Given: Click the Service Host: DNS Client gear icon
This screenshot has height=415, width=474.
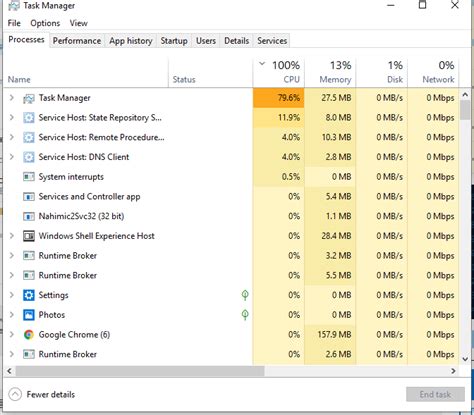Looking at the screenshot, I should tap(29, 157).
